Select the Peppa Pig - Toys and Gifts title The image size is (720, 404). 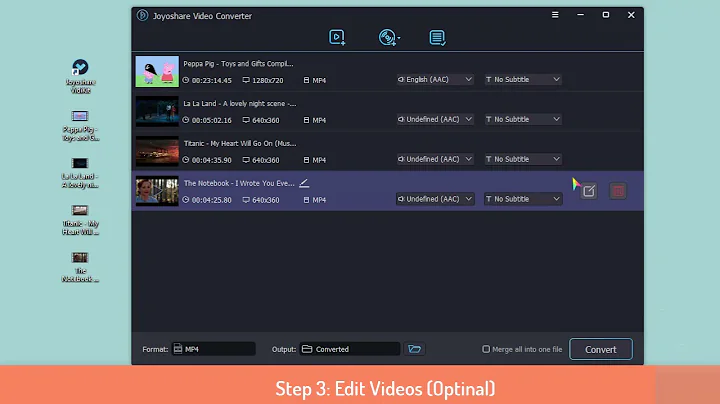click(x=238, y=64)
